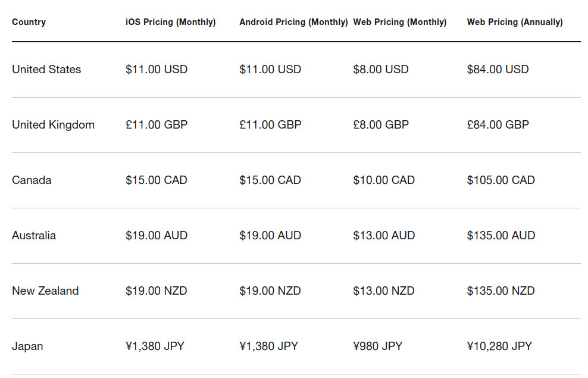Select the Canada row label

32,180
